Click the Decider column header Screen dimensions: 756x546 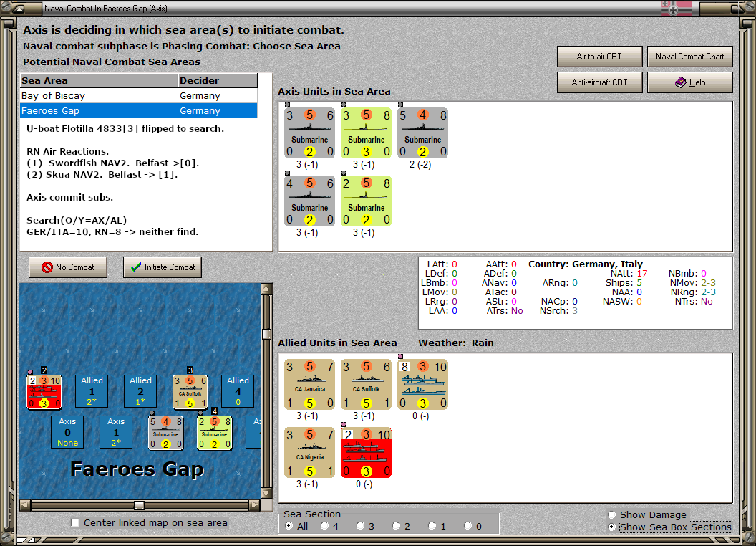pos(218,81)
